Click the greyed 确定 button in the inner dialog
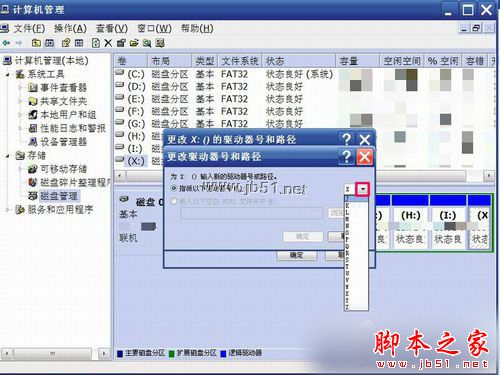This screenshot has width=500, height=375. tap(303, 237)
